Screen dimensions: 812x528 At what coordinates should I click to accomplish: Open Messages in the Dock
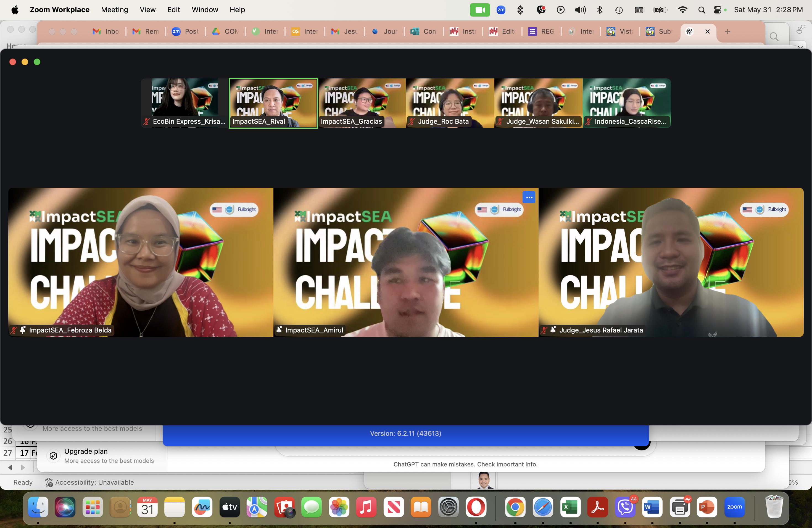(312, 507)
